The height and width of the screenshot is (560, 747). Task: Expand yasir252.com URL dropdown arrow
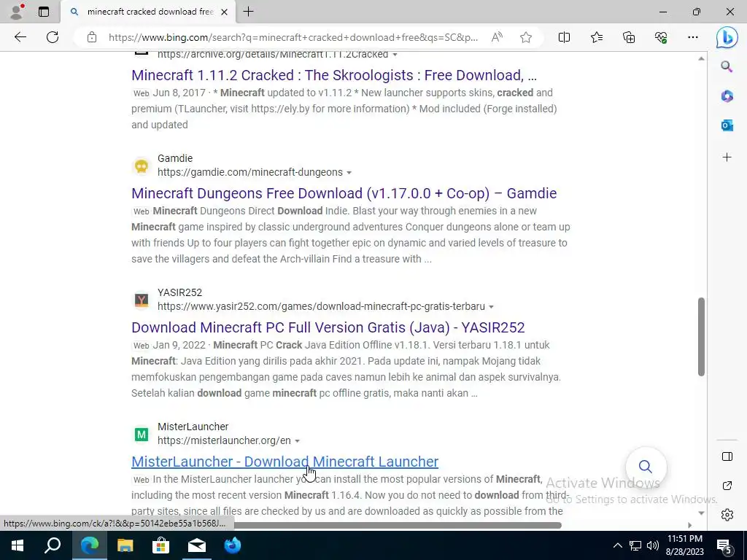pyautogui.click(x=491, y=307)
